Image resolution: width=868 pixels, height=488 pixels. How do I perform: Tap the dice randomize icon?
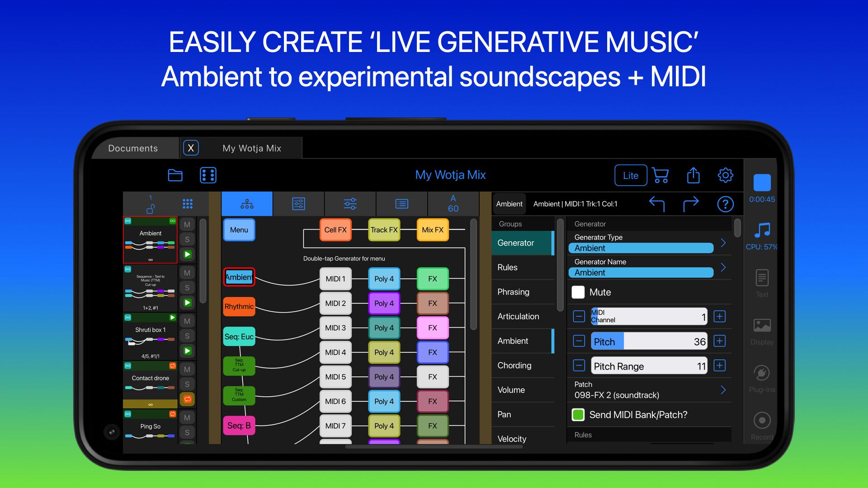click(x=208, y=175)
